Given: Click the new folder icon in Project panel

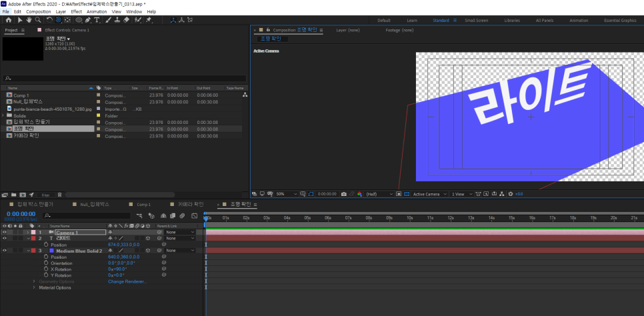Looking at the screenshot, I should click(13, 195).
